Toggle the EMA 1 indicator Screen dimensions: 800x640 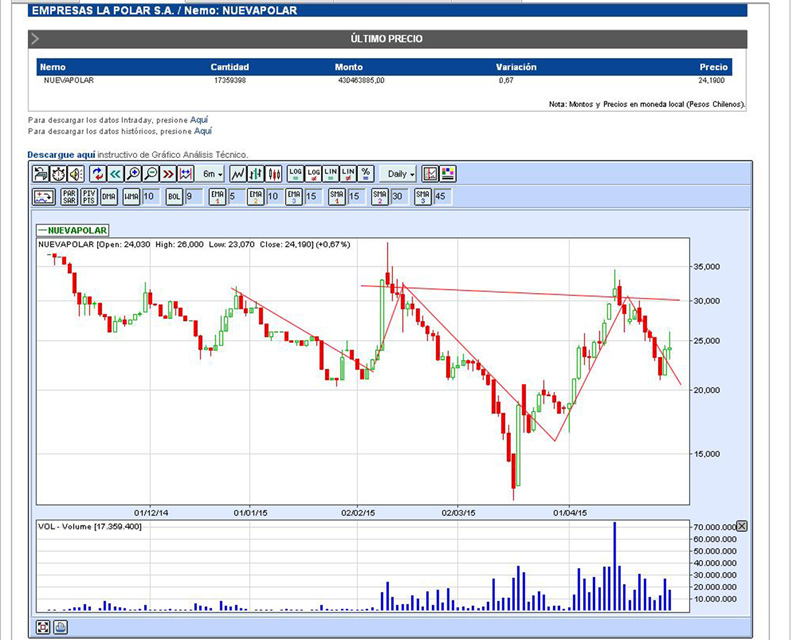(217, 196)
